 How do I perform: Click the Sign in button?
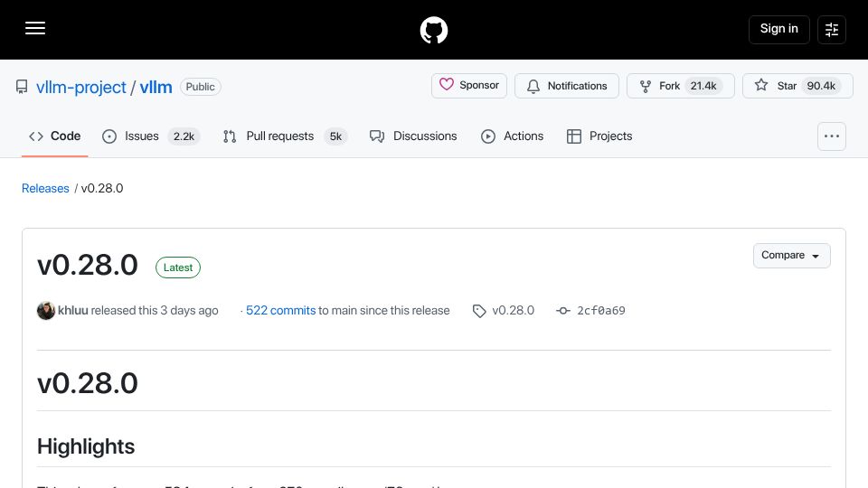tap(778, 29)
